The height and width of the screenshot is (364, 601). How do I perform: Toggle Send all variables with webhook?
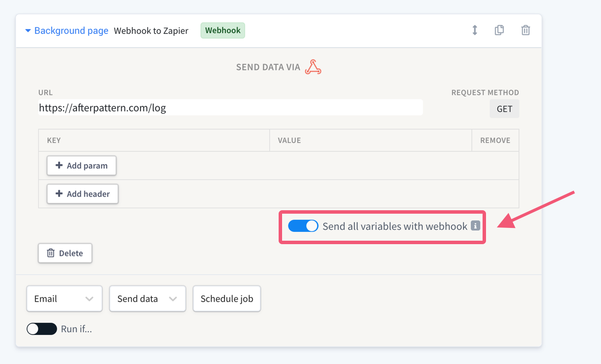click(303, 226)
